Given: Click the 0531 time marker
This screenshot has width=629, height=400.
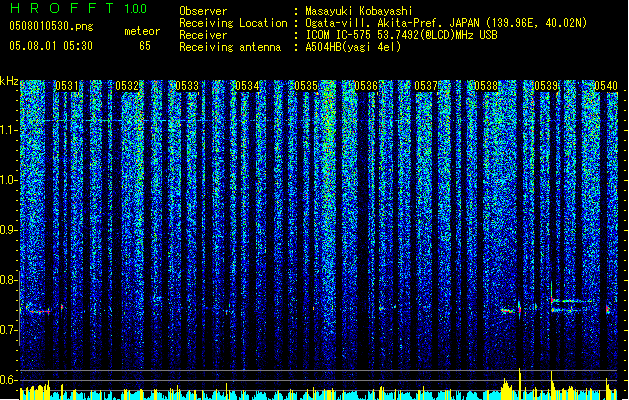Looking at the screenshot, I should (67, 86).
